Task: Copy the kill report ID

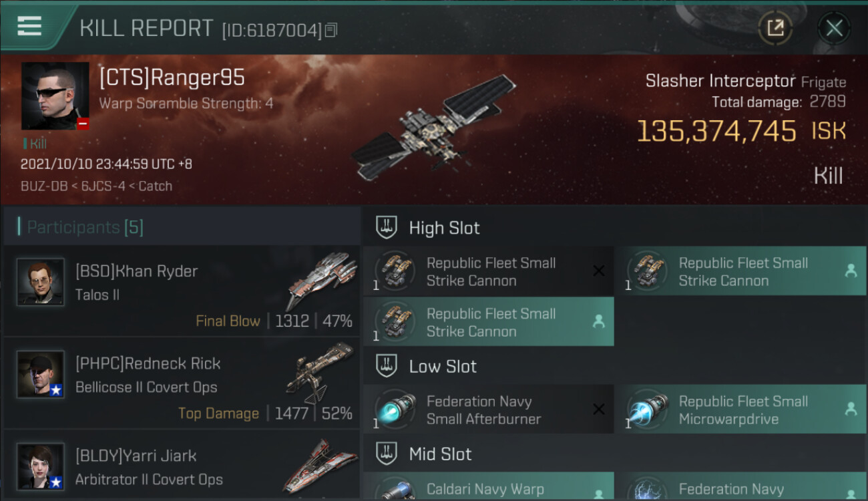Action: click(332, 30)
